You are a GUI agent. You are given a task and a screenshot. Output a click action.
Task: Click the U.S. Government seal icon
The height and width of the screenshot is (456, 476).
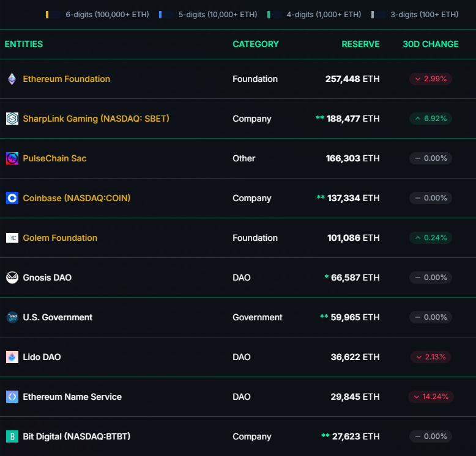click(12, 317)
